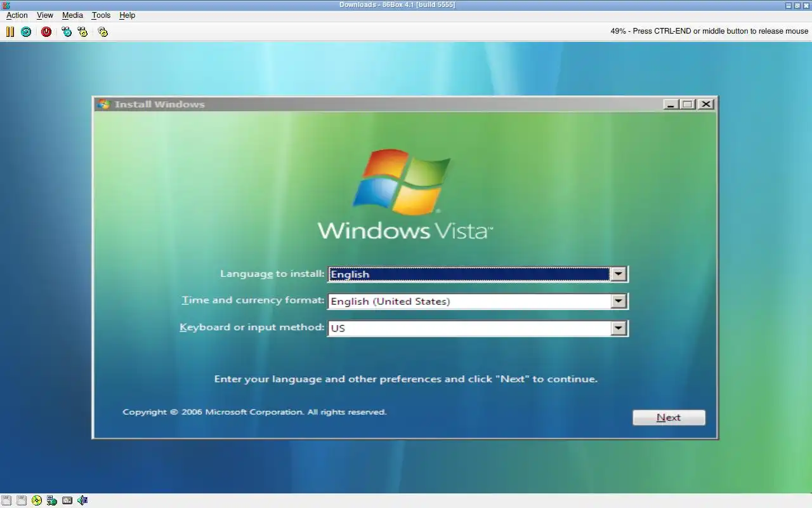This screenshot has width=812, height=508.
Task: Click the floppy drive B status icon
Action: (x=21, y=500)
